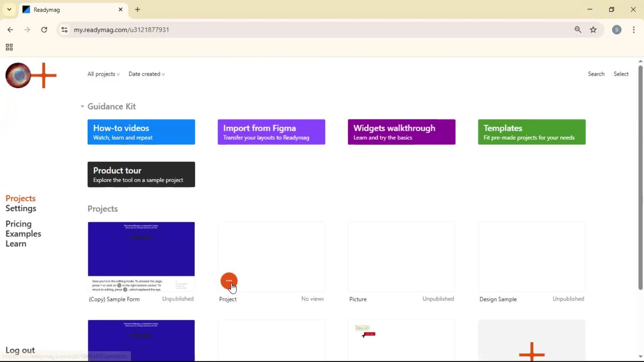The height and width of the screenshot is (362, 644).
Task: Open the How-to videos card
Action: pyautogui.click(x=141, y=132)
